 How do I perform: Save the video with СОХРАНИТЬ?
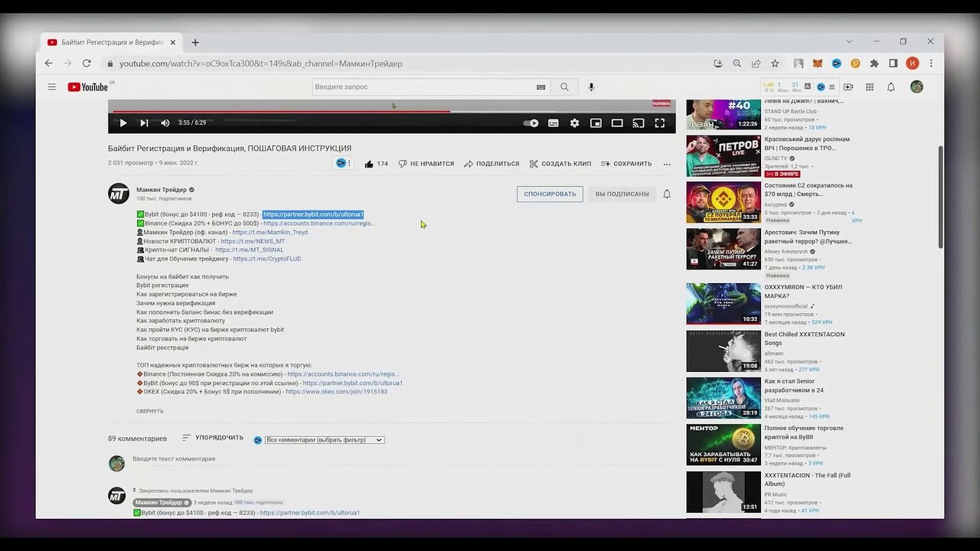pyautogui.click(x=626, y=164)
